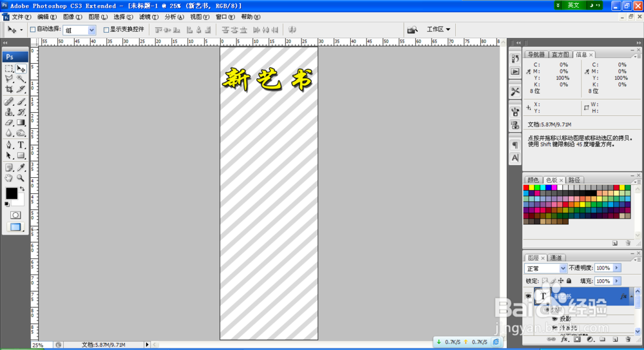
Task: Select the Pen tool
Action: (x=9, y=145)
